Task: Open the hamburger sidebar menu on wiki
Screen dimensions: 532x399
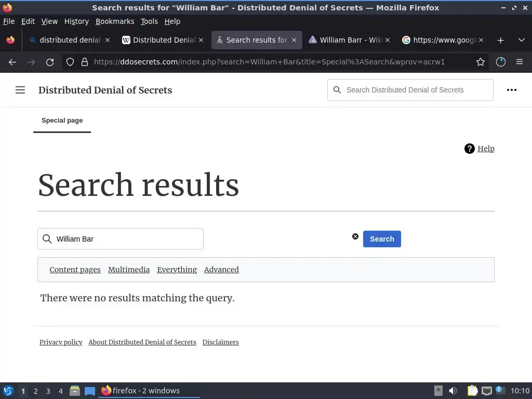Action: [x=20, y=90]
